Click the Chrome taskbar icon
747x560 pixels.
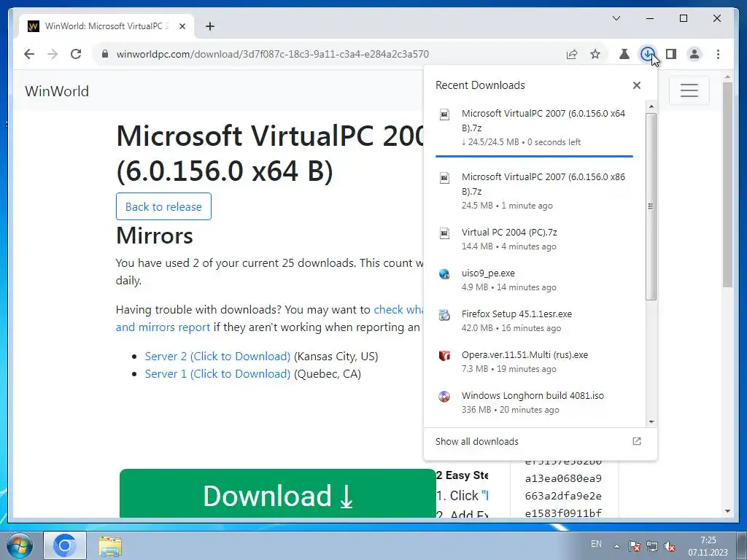65,545
